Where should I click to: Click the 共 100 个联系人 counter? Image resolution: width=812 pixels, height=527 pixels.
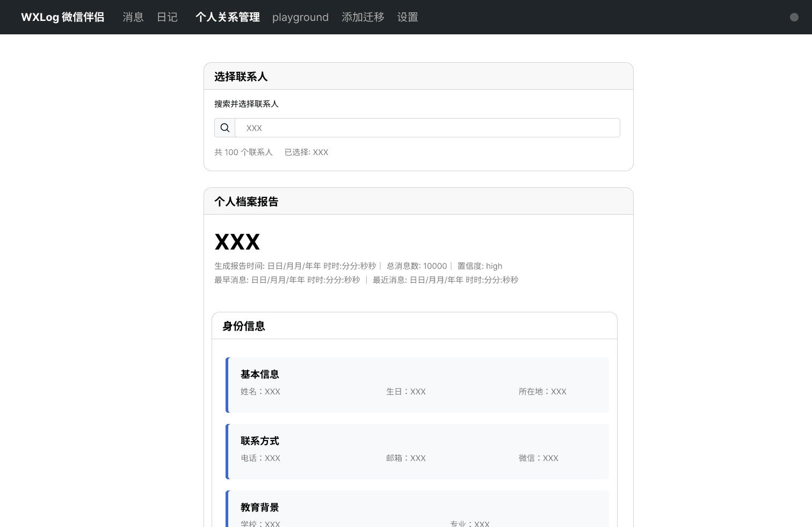tap(243, 152)
